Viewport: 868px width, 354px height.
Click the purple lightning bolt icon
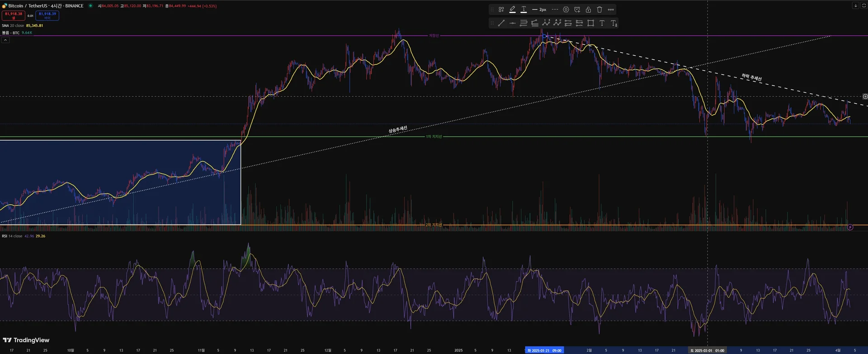[850, 227]
